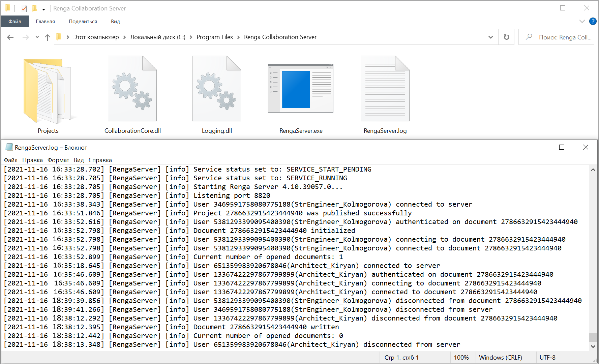Open Notepad's Правка menu
Viewport: 599px width, 364px height.
click(32, 160)
